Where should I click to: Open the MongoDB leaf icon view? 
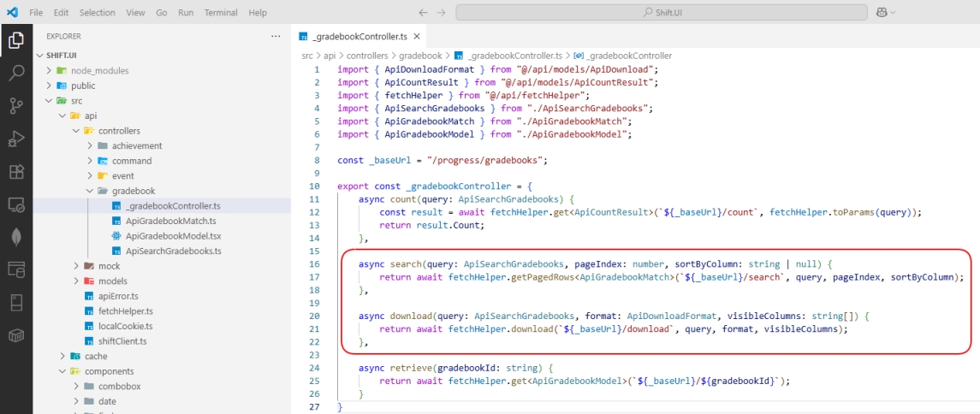pos(16,237)
